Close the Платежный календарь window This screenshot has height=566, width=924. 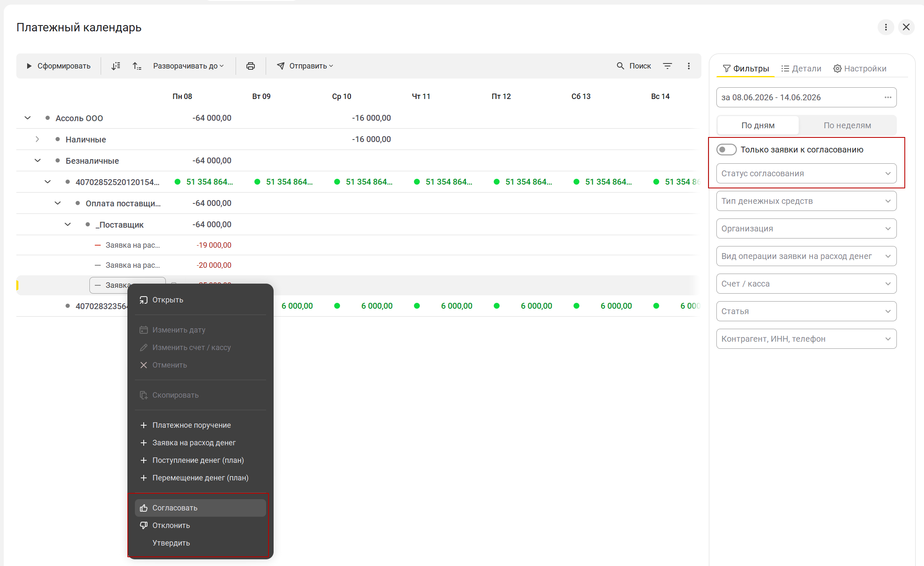(x=906, y=27)
